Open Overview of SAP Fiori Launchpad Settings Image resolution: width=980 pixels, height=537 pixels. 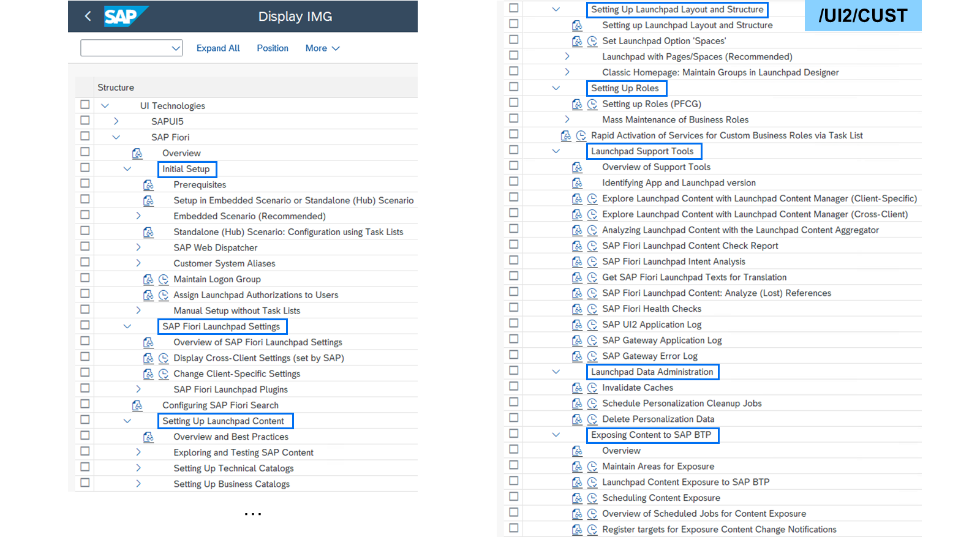coord(258,342)
